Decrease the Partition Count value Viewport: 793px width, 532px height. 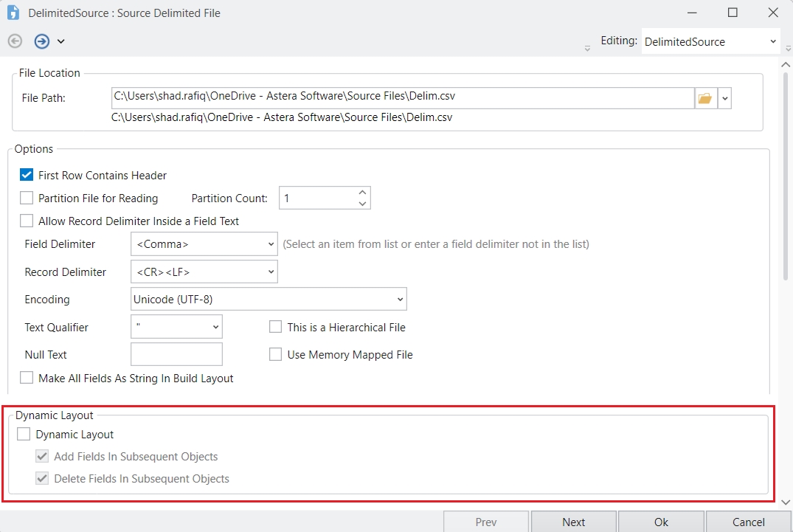coord(361,203)
